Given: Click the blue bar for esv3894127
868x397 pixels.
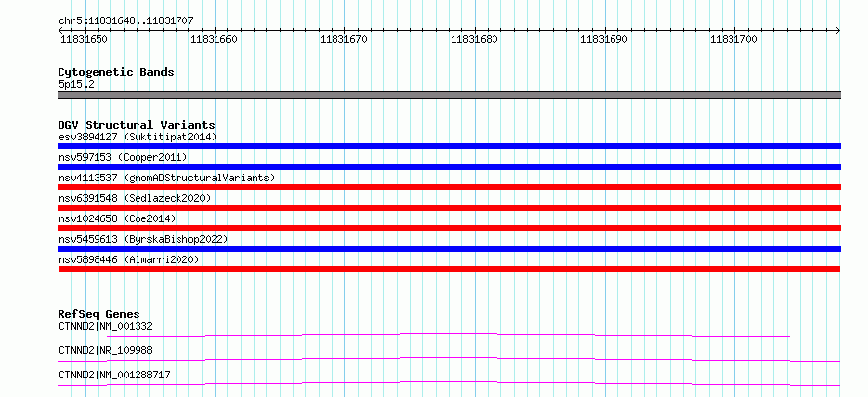Looking at the screenshot, I should pyautogui.click(x=449, y=146).
